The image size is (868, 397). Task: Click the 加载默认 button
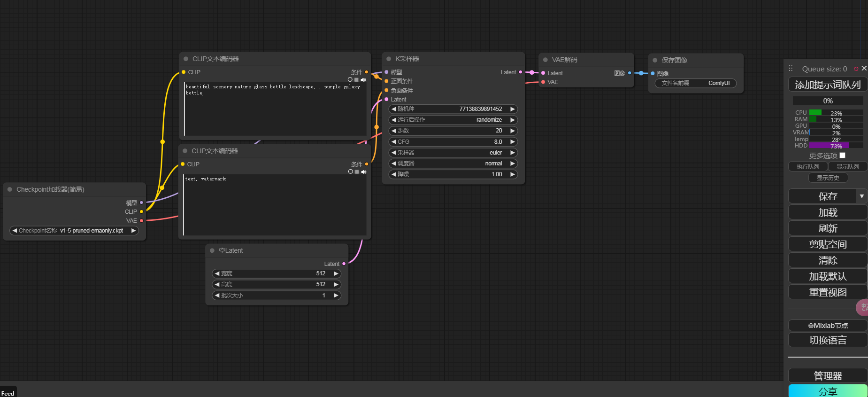point(828,276)
